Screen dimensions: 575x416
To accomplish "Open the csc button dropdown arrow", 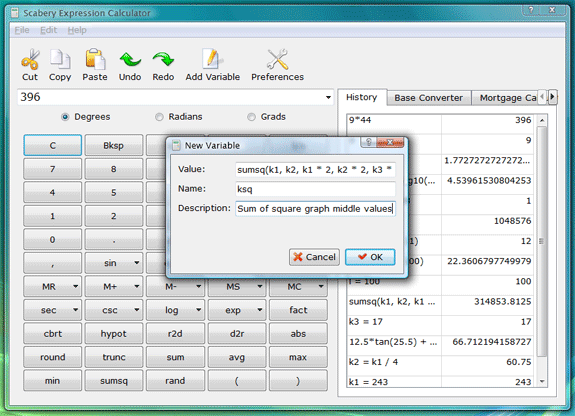I will click(x=136, y=310).
